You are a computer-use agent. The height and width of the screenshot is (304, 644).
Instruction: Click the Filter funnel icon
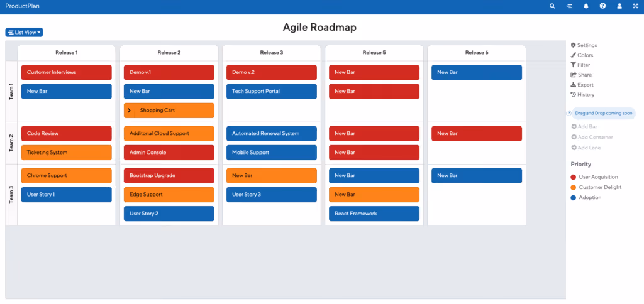[x=574, y=65]
